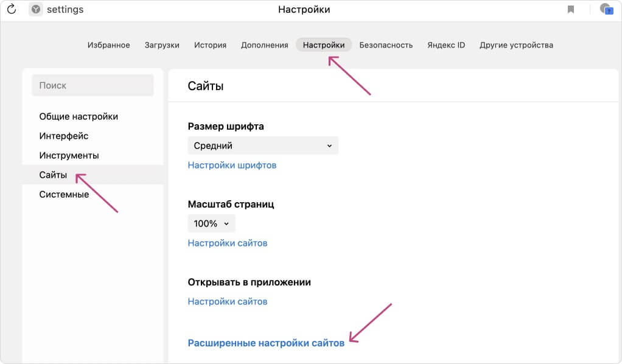Open the 100% page zoom dropdown

[211, 223]
